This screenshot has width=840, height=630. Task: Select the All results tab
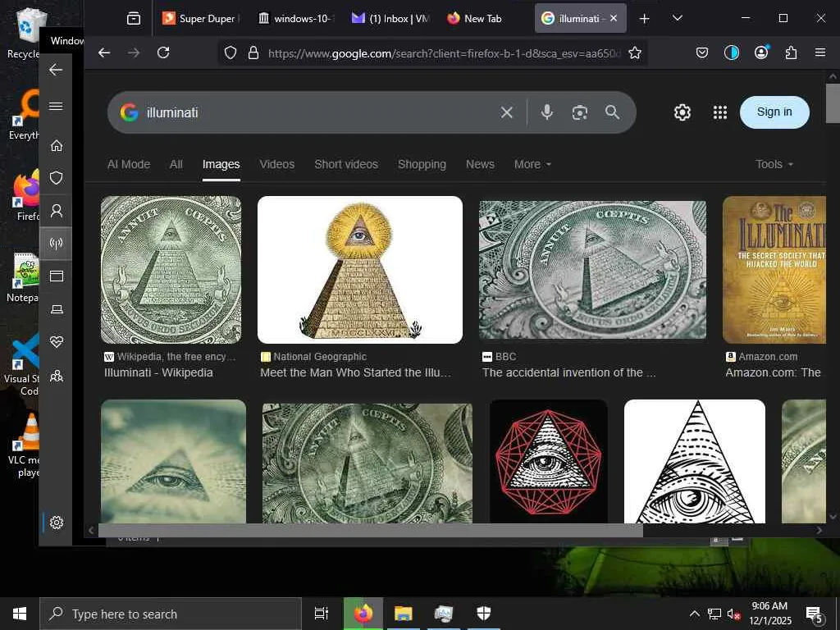click(176, 164)
